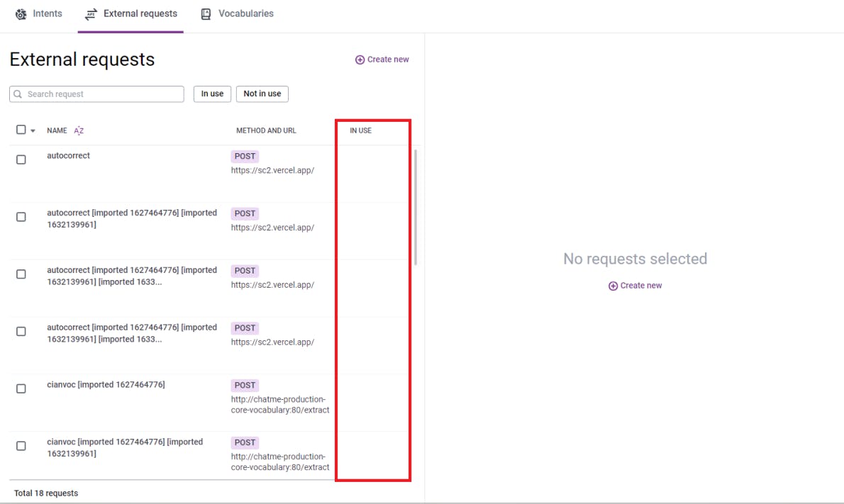This screenshot has height=504, width=844.
Task: Click the Search request field
Action: (97, 94)
